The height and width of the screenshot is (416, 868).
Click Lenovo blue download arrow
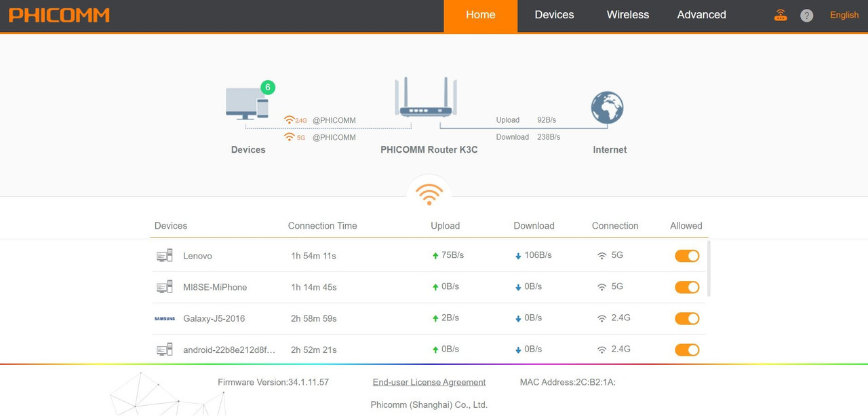[x=518, y=256]
